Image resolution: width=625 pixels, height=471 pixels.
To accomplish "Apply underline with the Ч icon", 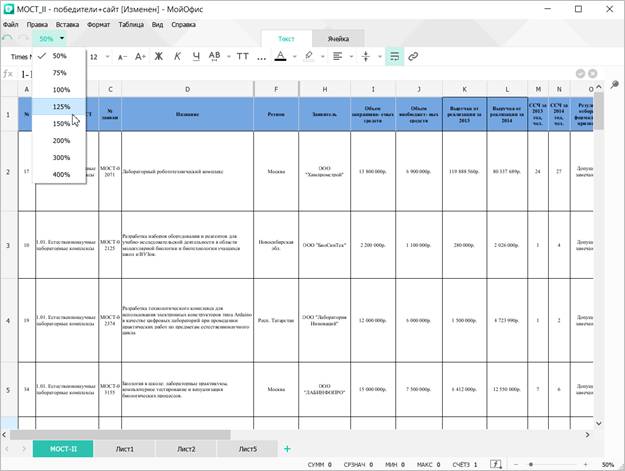I will tap(195, 56).
